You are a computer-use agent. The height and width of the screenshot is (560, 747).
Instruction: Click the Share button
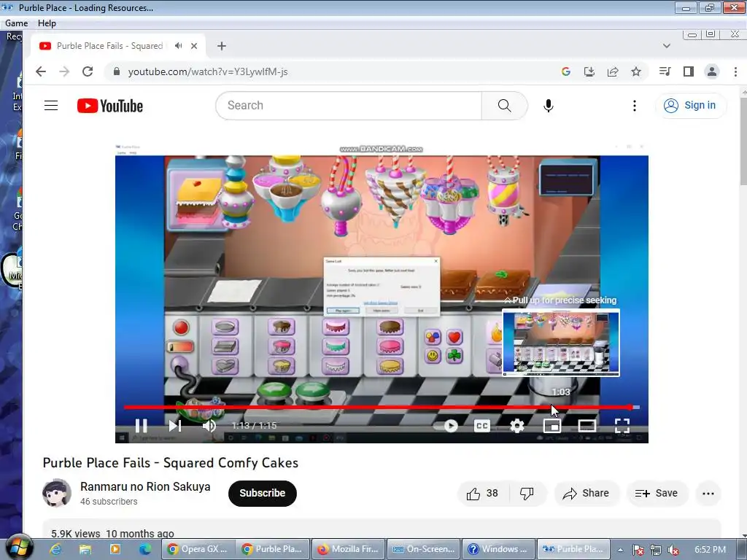pyautogui.click(x=587, y=494)
